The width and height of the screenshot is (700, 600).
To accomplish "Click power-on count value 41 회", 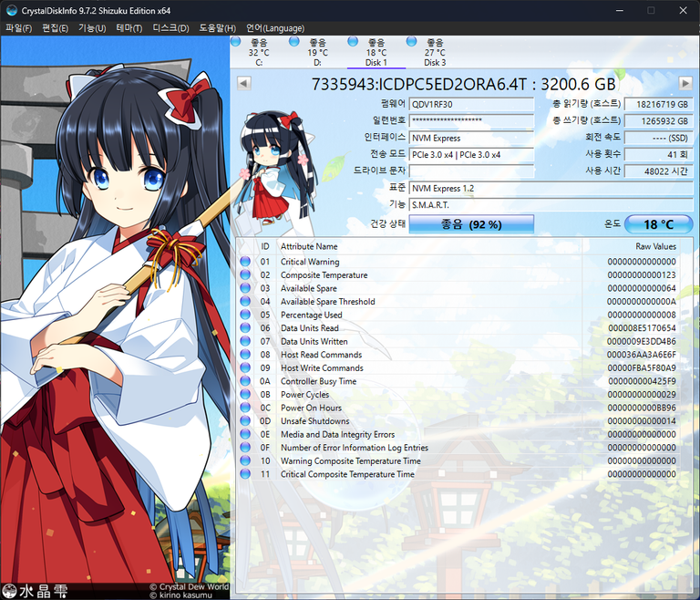I will click(x=658, y=155).
